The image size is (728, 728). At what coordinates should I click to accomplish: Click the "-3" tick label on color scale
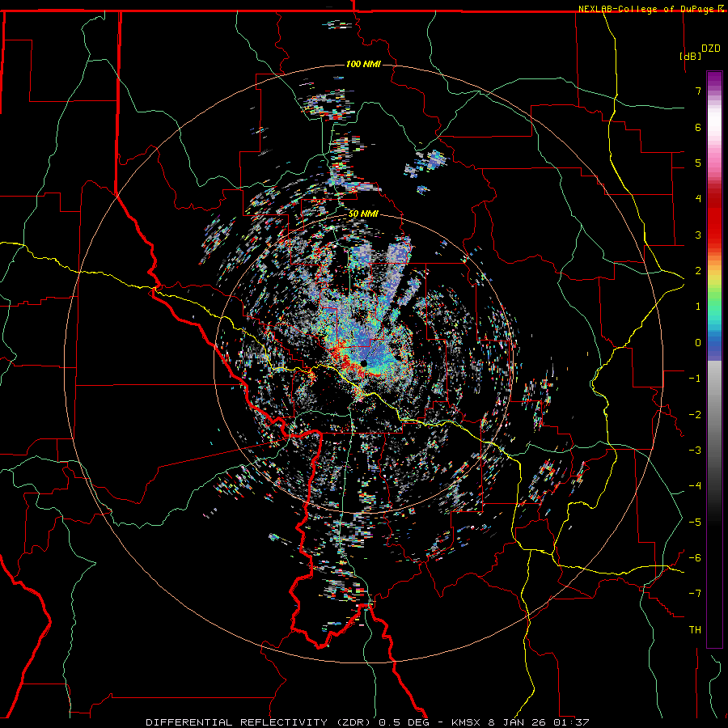coord(695,451)
